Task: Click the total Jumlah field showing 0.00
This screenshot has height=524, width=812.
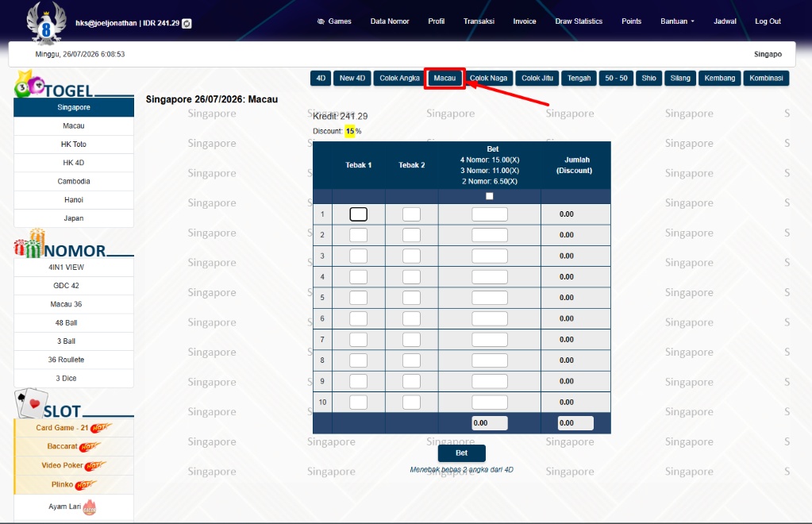Action: pos(575,423)
